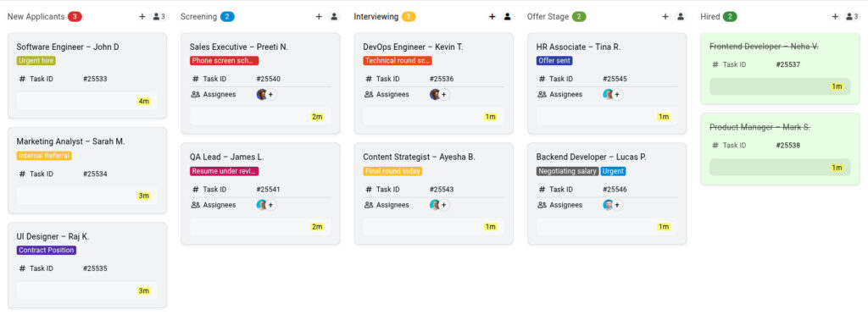Add a card to Screening column
This screenshot has width=868, height=315.
(319, 17)
